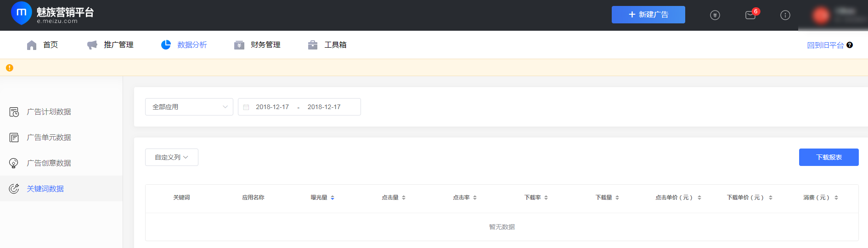
Task: Click the orange warning notice icon
Action: pos(10,68)
